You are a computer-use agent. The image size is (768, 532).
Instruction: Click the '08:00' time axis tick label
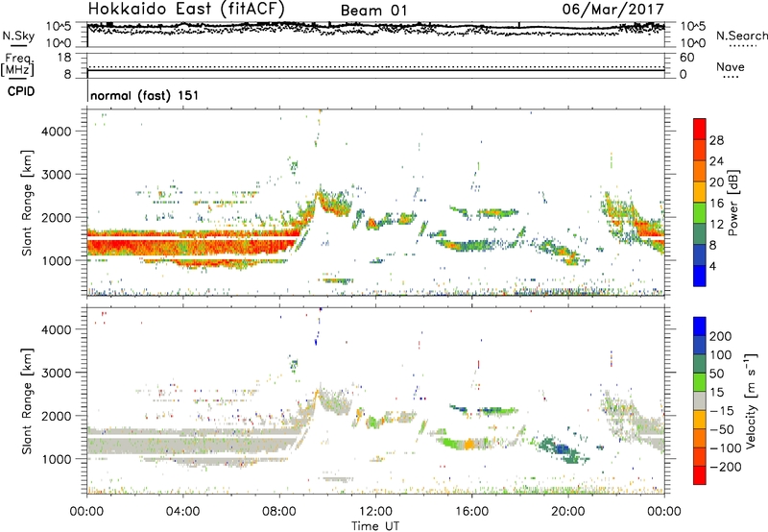pyautogui.click(x=279, y=512)
